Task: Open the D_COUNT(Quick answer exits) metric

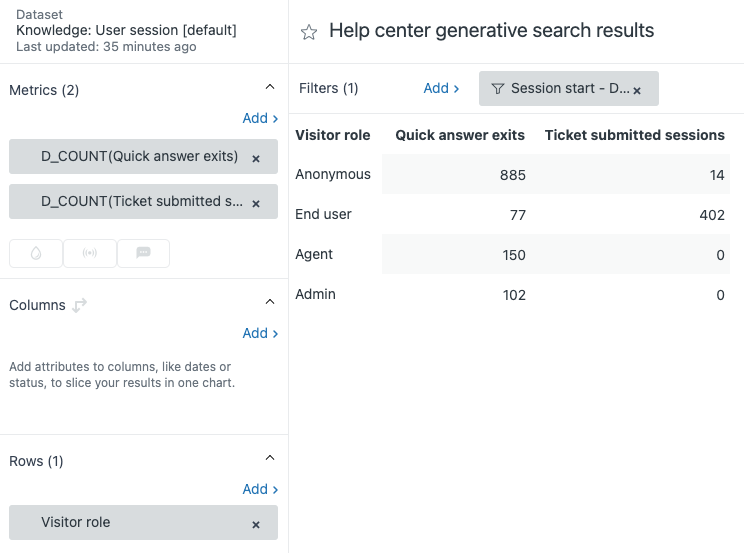Action: pos(139,156)
